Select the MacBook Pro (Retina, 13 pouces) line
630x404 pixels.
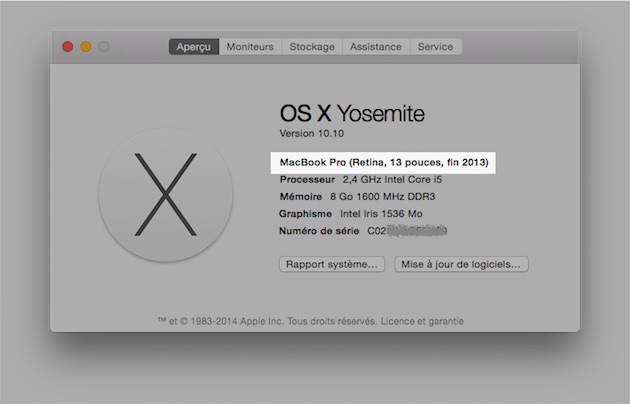point(384,162)
